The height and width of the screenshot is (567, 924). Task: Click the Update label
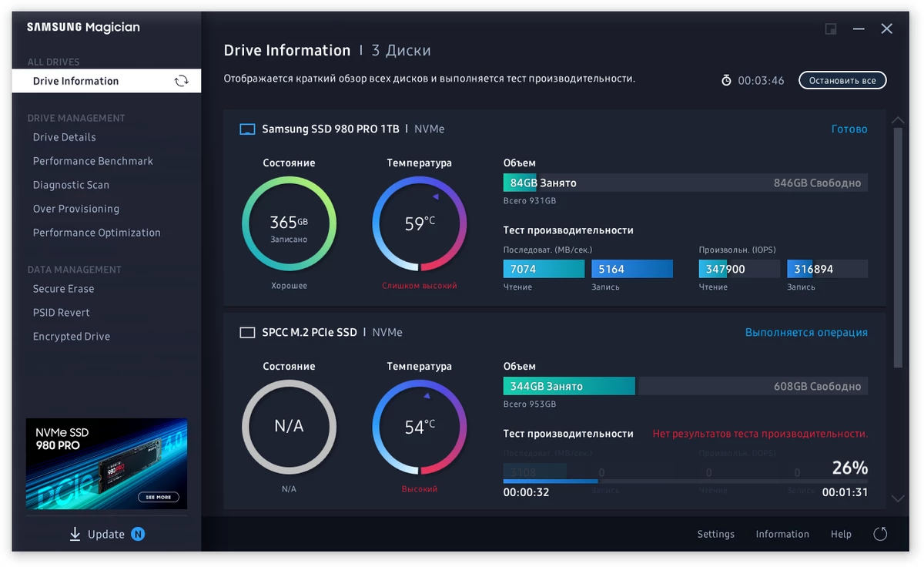[106, 534]
